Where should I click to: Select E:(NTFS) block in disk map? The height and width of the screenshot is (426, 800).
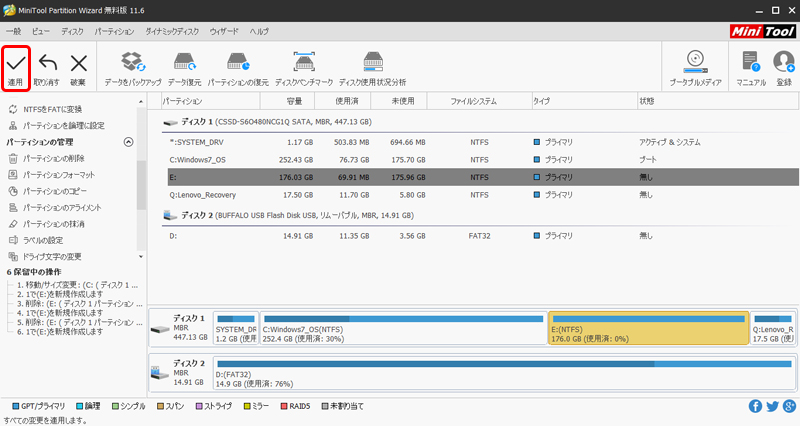tap(648, 328)
